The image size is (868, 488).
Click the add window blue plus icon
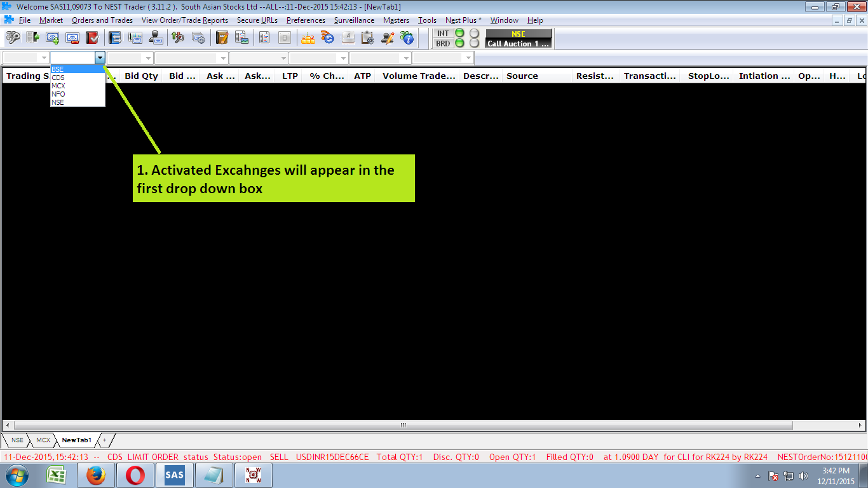(53, 38)
